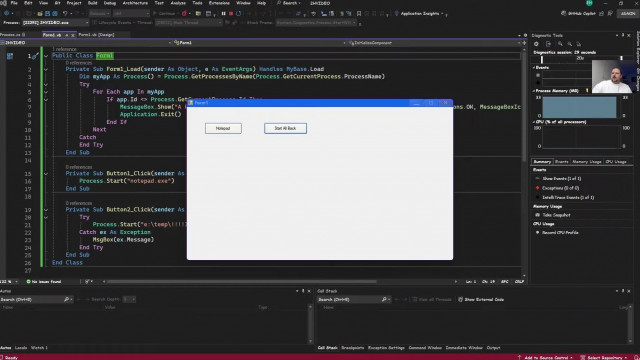Image resolution: width=640 pixels, height=360 pixels.
Task: Collapse the Process Memory graph section
Action: (534, 91)
